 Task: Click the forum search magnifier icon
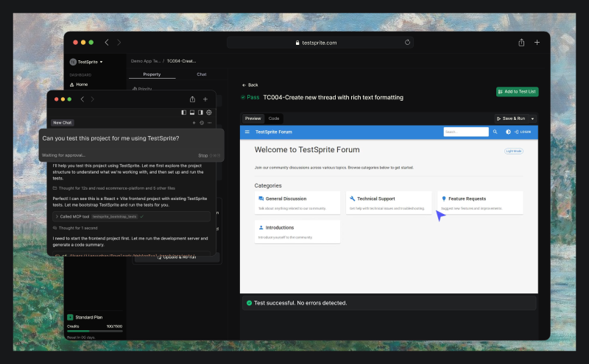(495, 132)
